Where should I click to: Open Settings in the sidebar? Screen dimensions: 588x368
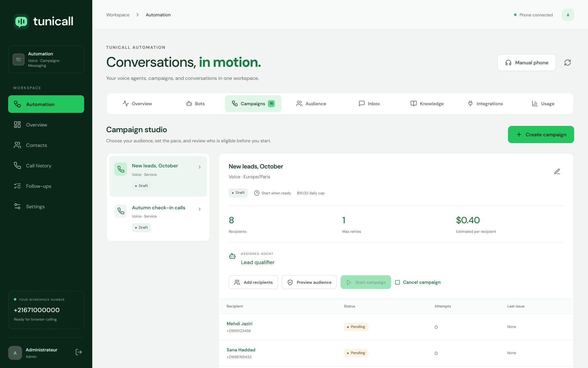(46, 207)
